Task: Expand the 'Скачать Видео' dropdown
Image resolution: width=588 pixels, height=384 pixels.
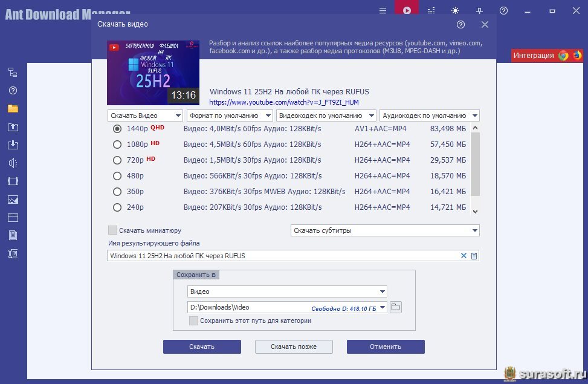Action: [145, 116]
